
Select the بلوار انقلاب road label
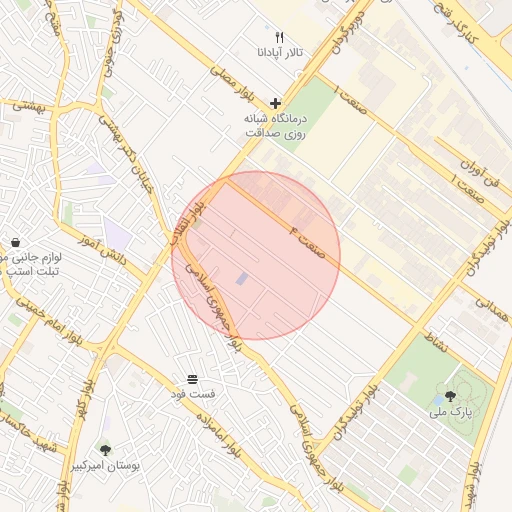point(189,223)
